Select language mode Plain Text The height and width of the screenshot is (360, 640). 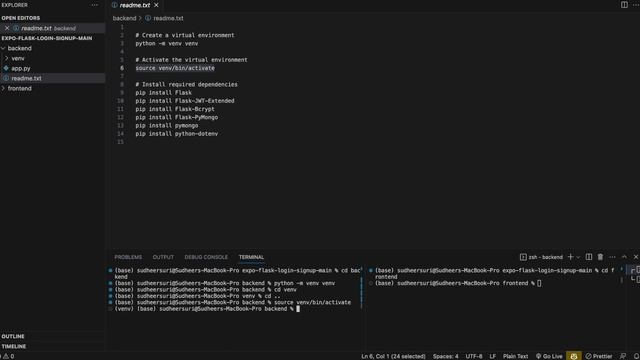[515, 356]
